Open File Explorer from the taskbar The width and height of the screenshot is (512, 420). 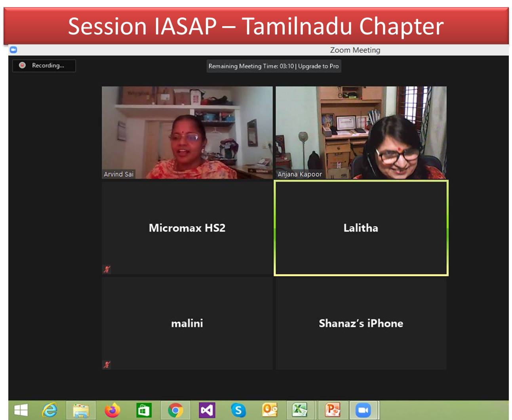pyautogui.click(x=80, y=410)
